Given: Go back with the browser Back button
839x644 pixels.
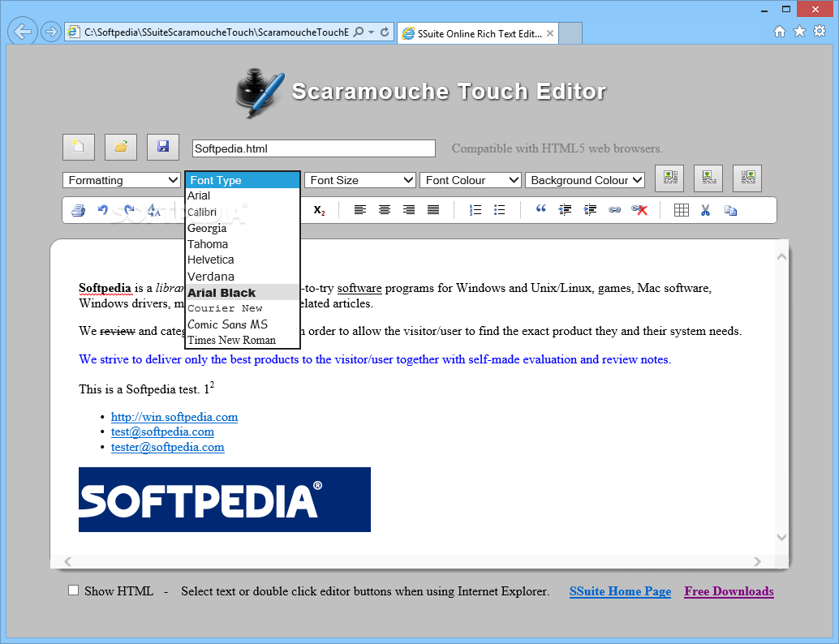Looking at the screenshot, I should coord(23,32).
